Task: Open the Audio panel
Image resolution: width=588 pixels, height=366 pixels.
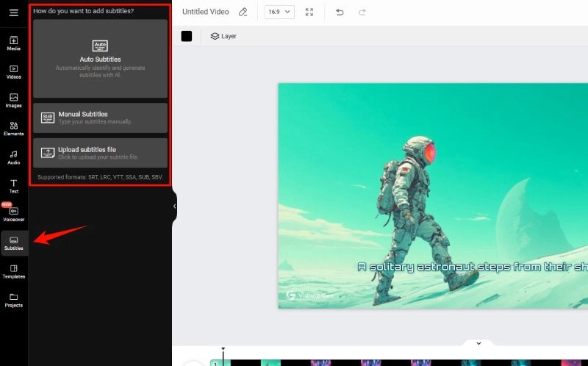Action: (13, 157)
